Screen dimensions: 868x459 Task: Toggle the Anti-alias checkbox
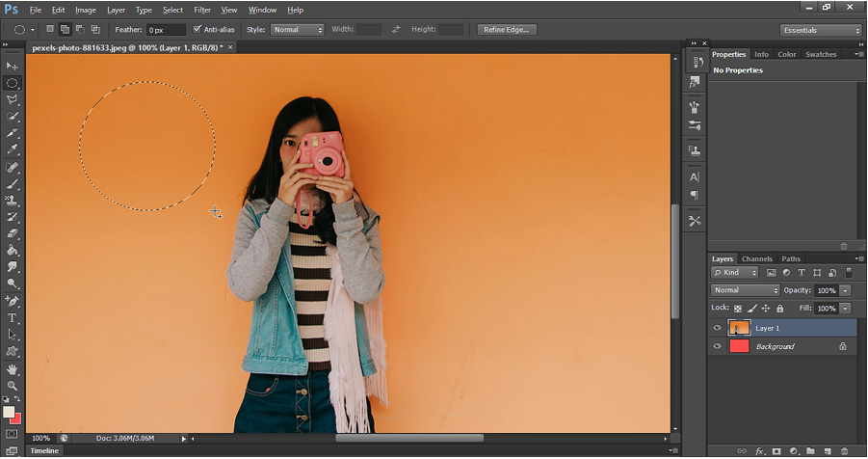coord(197,29)
